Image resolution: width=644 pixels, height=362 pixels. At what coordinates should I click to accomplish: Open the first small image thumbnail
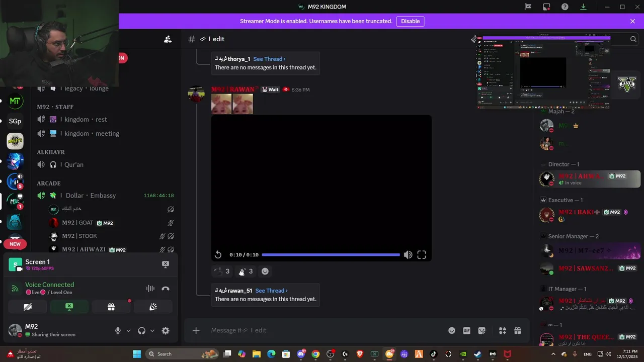[x=221, y=104]
